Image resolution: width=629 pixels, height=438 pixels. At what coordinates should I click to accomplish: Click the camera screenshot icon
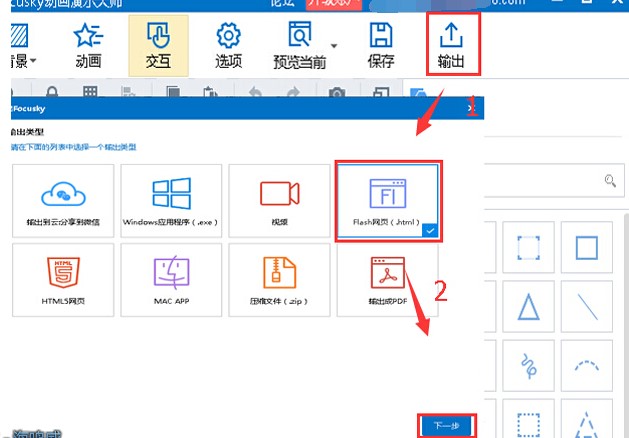pyautogui.click(x=337, y=92)
